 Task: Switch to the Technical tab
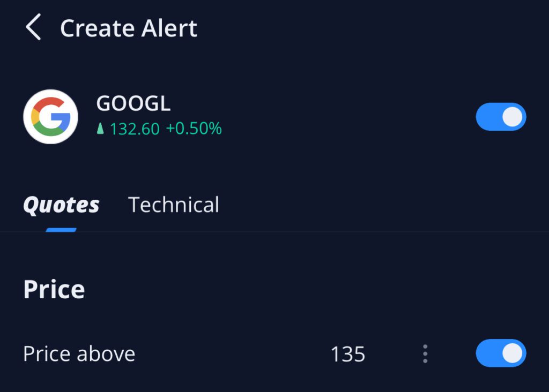pos(174,205)
